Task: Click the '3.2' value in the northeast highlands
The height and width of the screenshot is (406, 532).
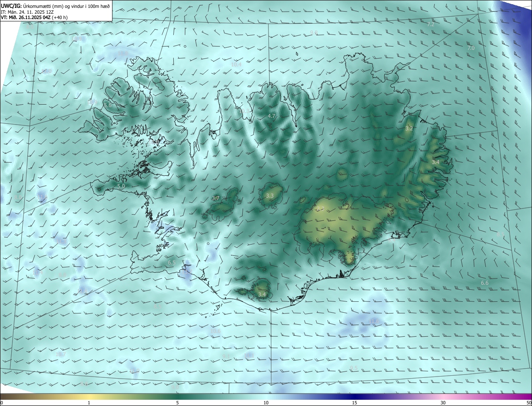Action: 409,129
